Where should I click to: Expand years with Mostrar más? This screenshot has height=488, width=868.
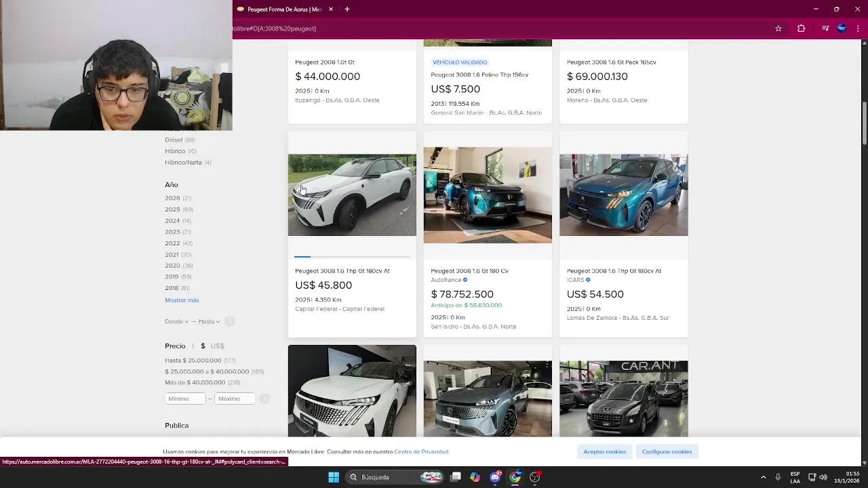(182, 300)
